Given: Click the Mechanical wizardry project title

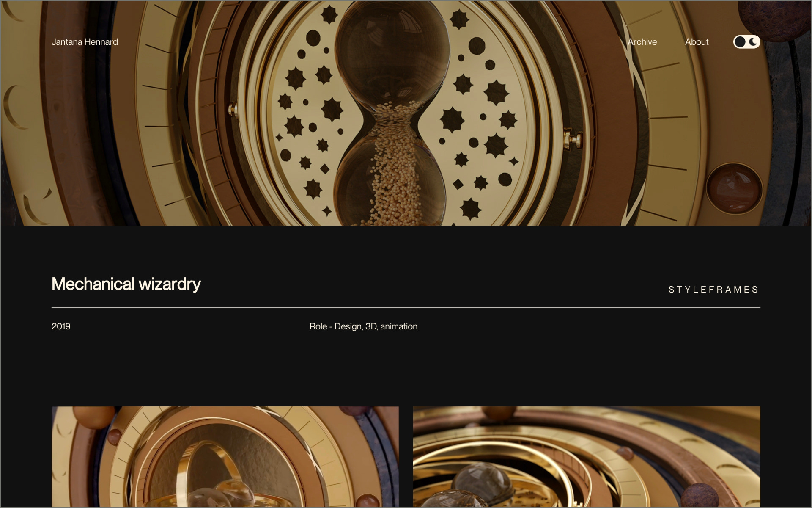Looking at the screenshot, I should coord(126,284).
